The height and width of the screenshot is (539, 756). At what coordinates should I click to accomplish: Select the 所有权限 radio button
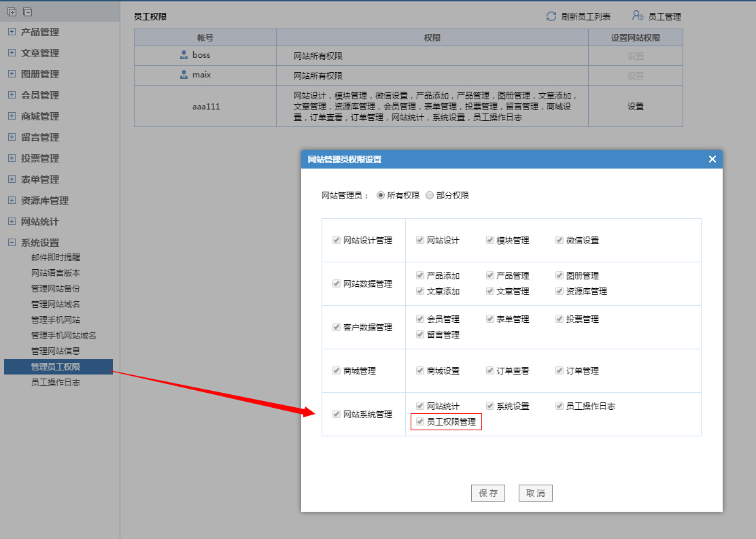click(380, 195)
